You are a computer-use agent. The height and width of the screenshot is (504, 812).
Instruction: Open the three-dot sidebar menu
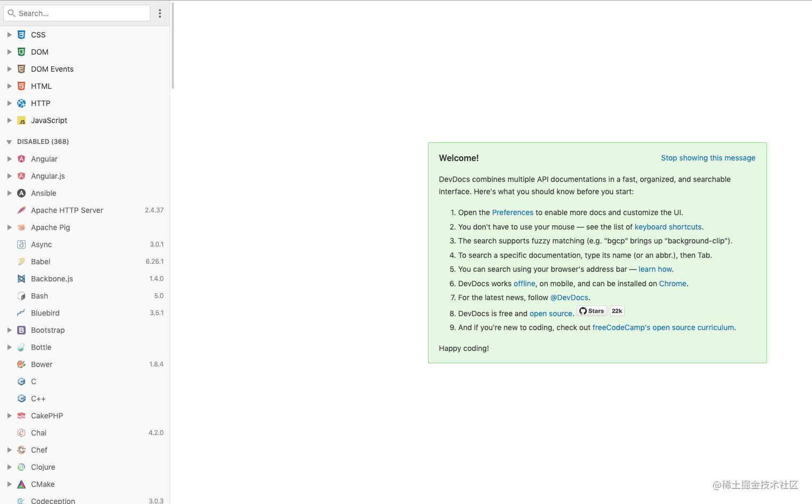(160, 13)
